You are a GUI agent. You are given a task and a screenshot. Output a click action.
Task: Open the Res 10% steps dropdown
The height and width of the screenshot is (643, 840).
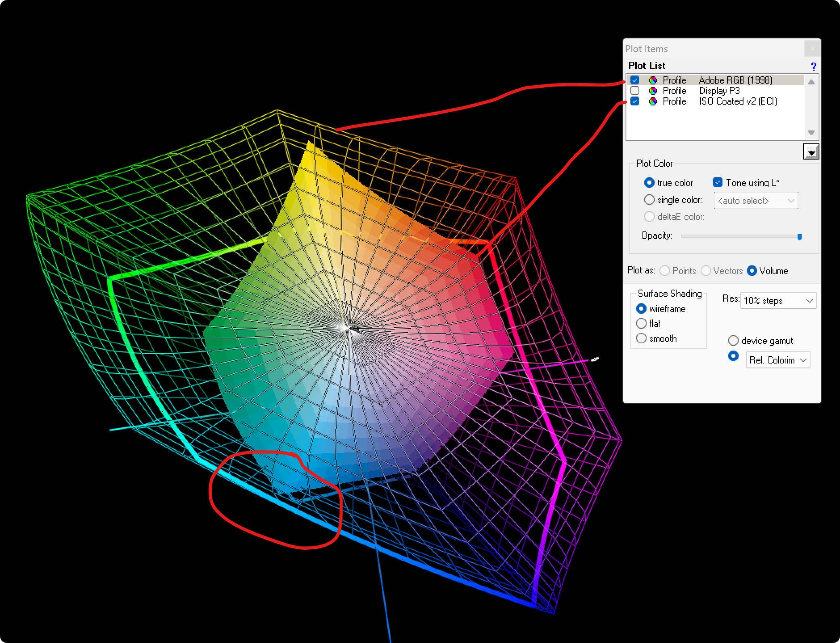point(778,301)
